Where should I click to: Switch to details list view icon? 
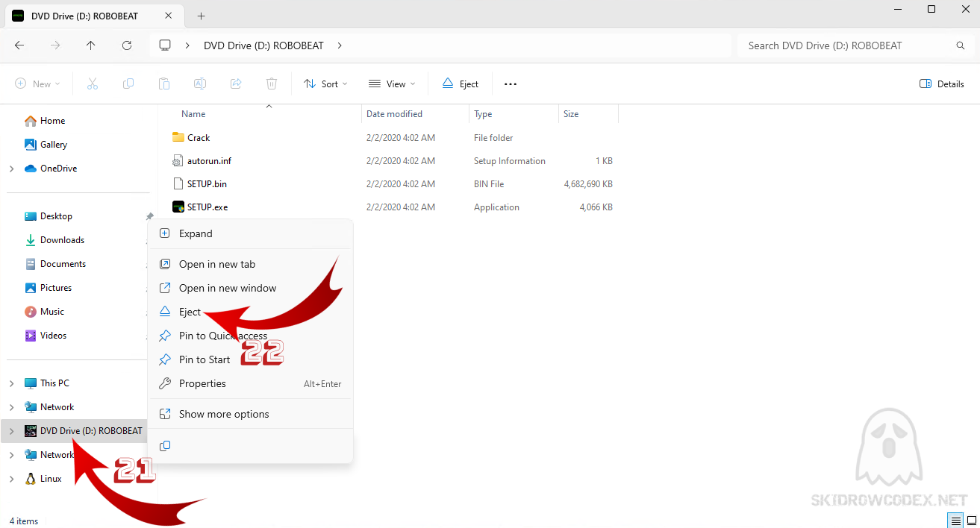[955, 520]
